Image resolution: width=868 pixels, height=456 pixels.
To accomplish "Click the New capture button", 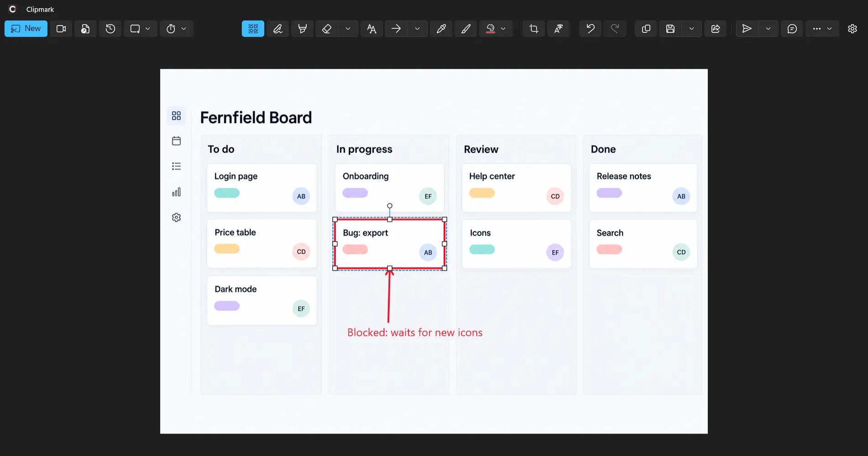I will pos(26,29).
